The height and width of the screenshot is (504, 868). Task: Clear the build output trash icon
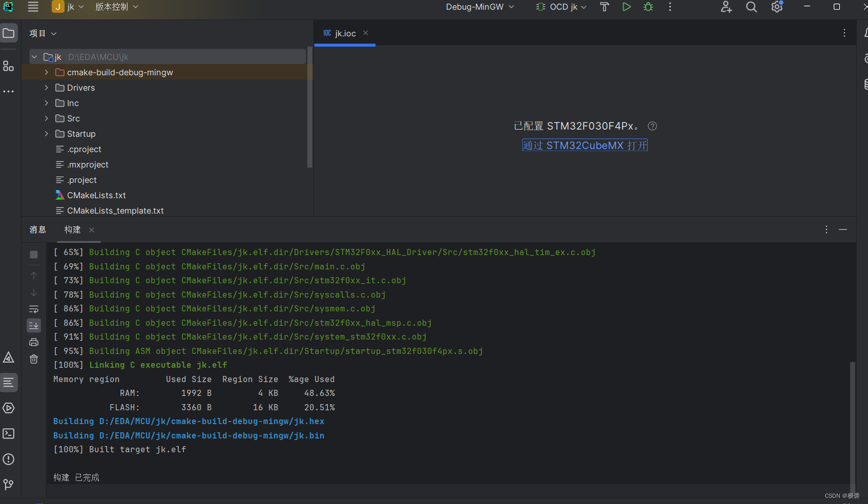pos(34,359)
